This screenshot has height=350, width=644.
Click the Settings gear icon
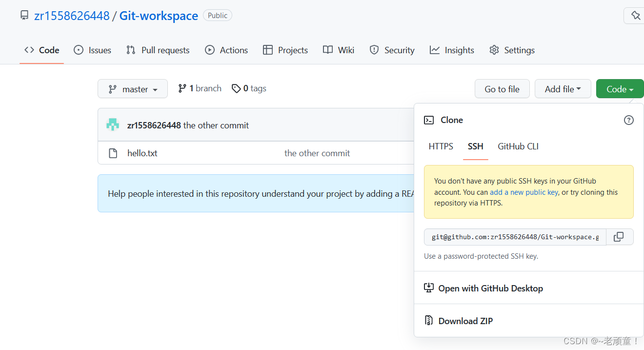coord(494,50)
